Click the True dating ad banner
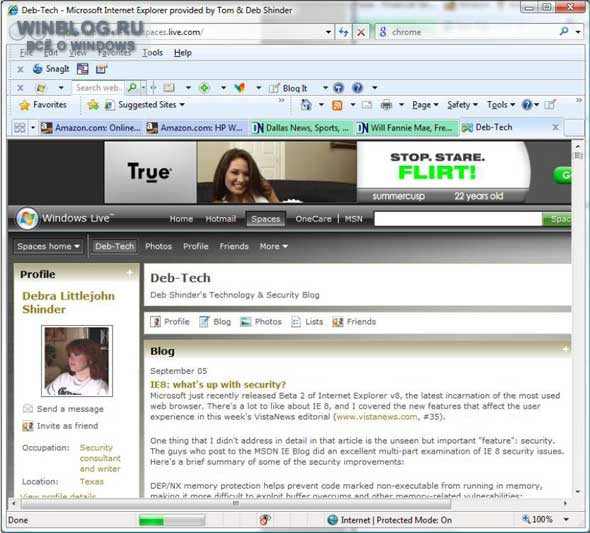 coord(289,172)
